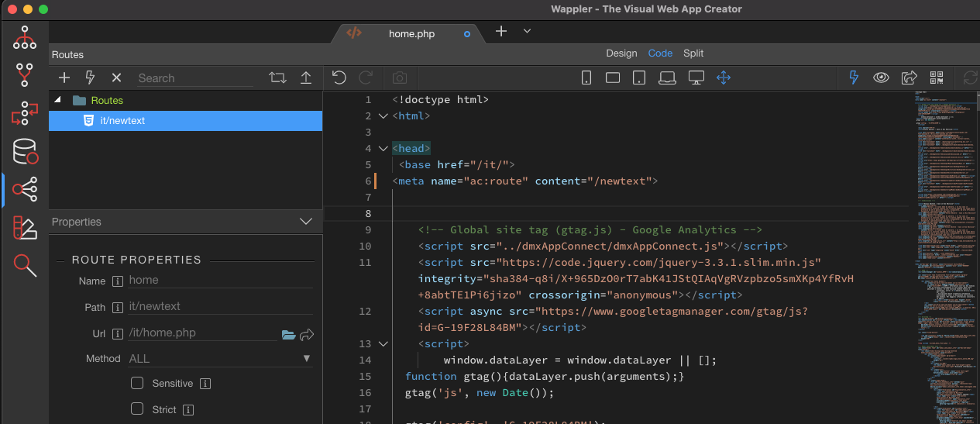
Task: Show the QR code icon
Action: pos(937,78)
